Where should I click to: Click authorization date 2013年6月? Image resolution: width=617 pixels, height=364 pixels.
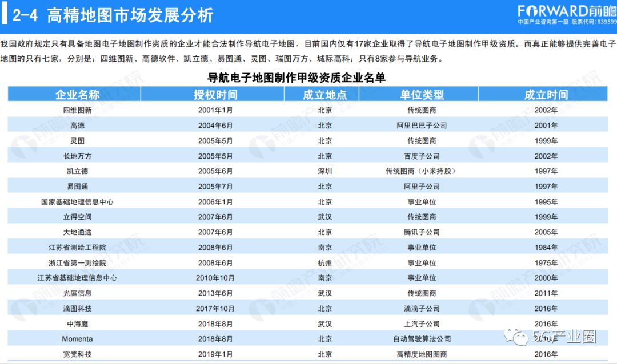215,293
